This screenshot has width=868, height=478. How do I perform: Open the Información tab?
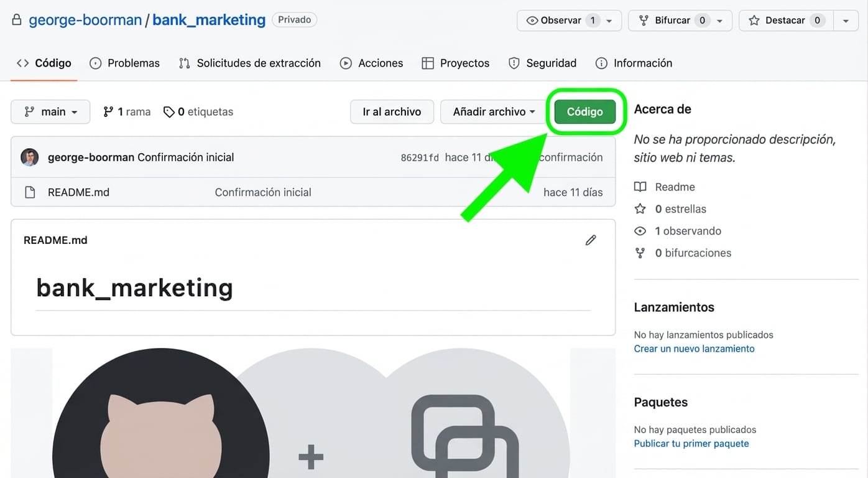634,63
